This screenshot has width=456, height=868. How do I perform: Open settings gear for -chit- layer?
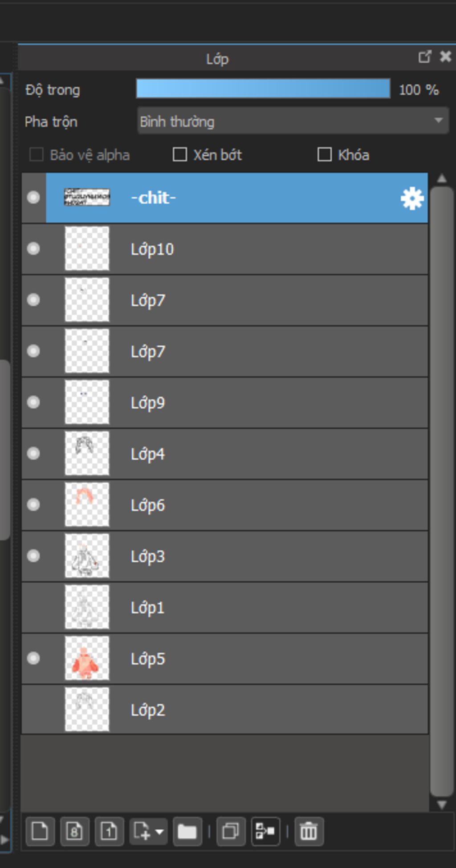tap(412, 199)
